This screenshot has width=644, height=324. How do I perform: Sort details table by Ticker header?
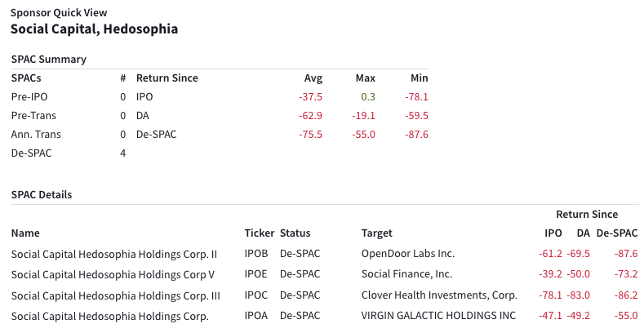[260, 233]
